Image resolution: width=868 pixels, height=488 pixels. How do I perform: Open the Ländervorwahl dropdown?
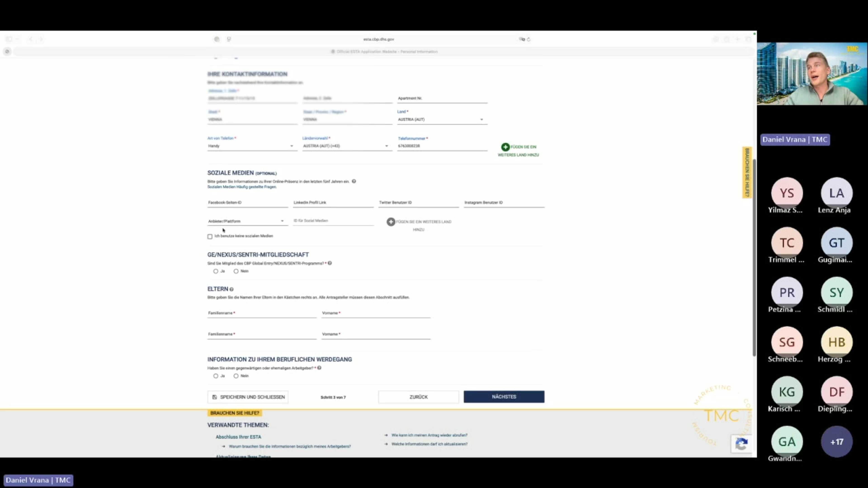(x=347, y=146)
